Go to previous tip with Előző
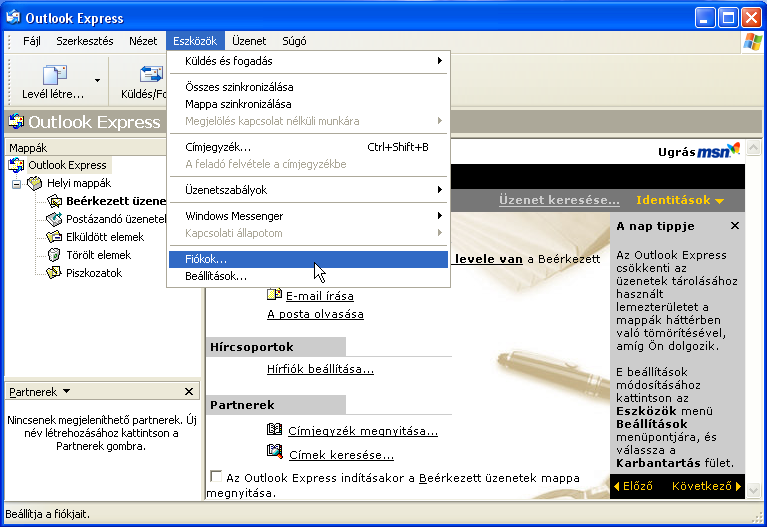 pos(633,486)
